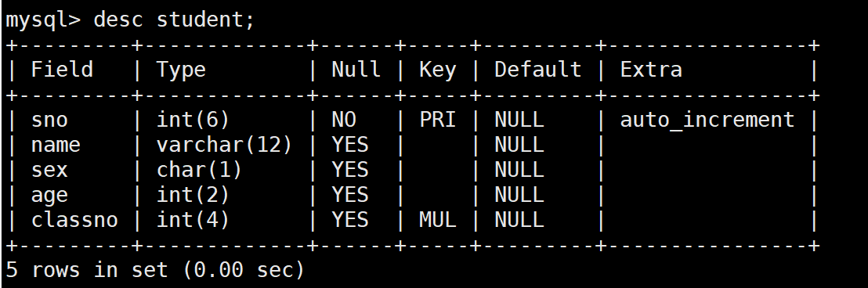Image resolution: width=868 pixels, height=288 pixels.
Task: Click the char(1) type value
Action: pyautogui.click(x=199, y=170)
